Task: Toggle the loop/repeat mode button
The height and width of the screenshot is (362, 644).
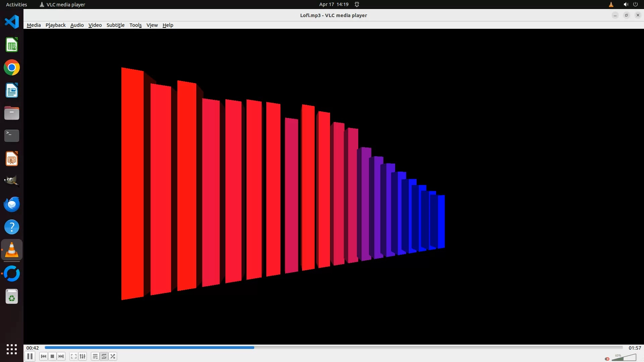Action: click(104, 356)
